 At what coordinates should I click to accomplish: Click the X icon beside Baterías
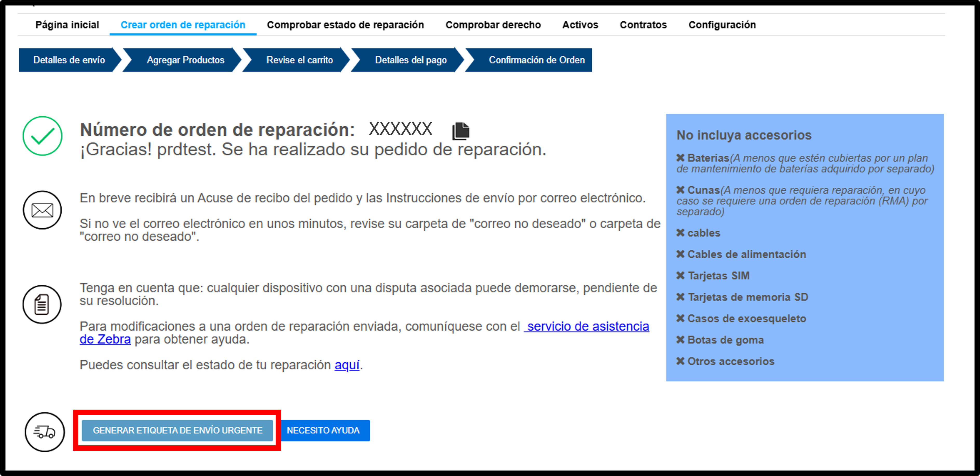point(680,158)
